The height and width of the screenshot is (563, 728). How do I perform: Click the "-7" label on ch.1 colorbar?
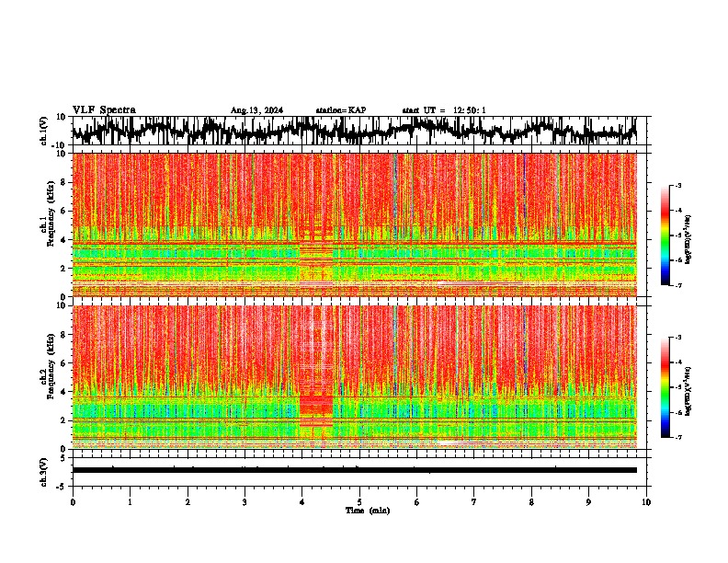(678, 285)
